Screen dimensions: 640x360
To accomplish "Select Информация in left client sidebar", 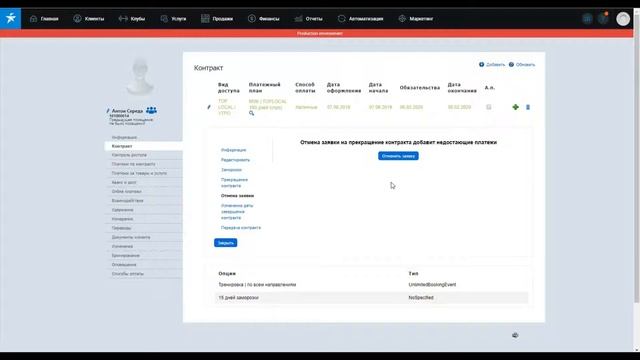I will click(x=124, y=138).
